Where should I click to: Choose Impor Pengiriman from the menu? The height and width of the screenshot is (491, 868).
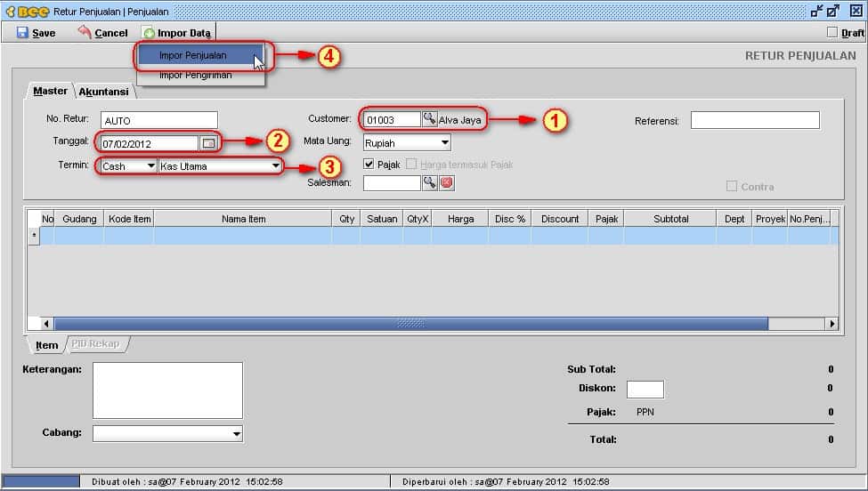[195, 76]
